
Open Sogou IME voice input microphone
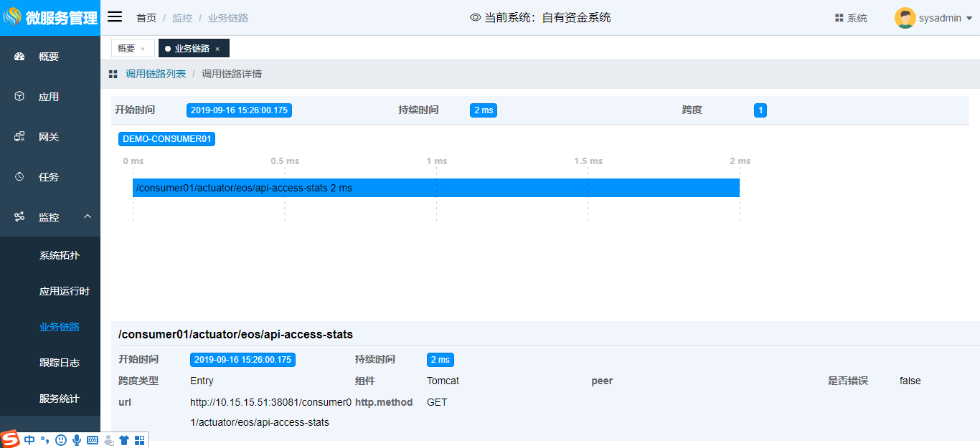[x=77, y=439]
